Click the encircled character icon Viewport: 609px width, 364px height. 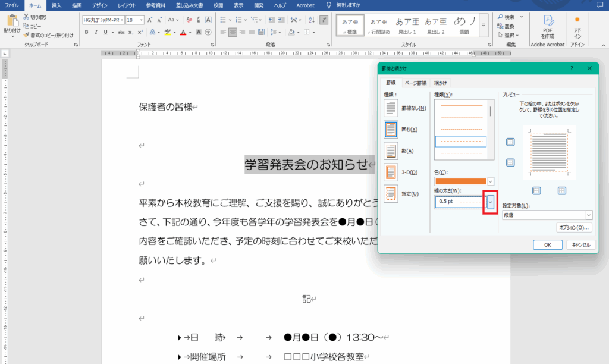click(208, 32)
